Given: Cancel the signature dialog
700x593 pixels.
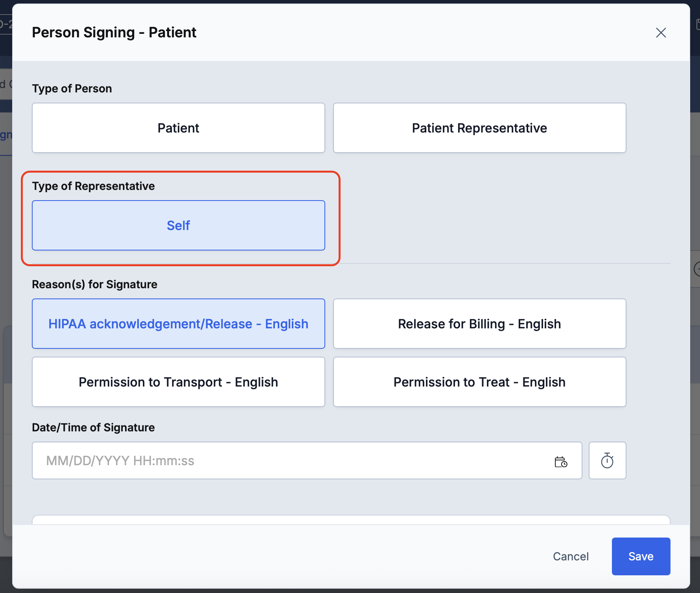Looking at the screenshot, I should tap(571, 556).
